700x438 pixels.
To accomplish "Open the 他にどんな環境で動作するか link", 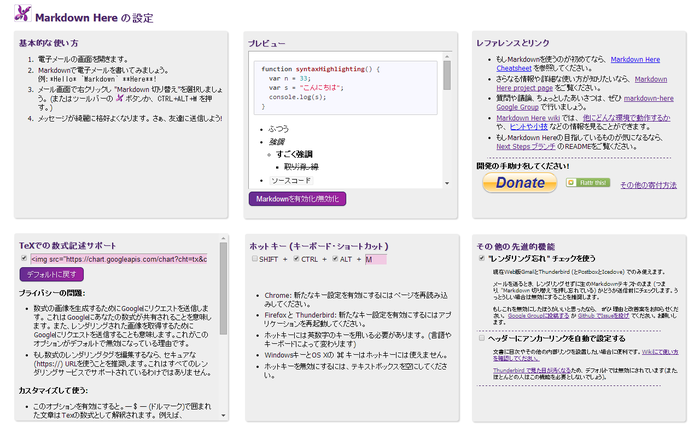I will tap(626, 118).
